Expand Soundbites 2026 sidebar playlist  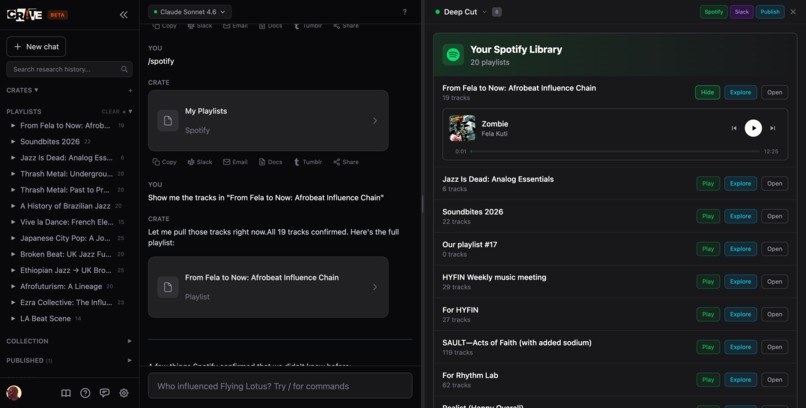tap(13, 141)
